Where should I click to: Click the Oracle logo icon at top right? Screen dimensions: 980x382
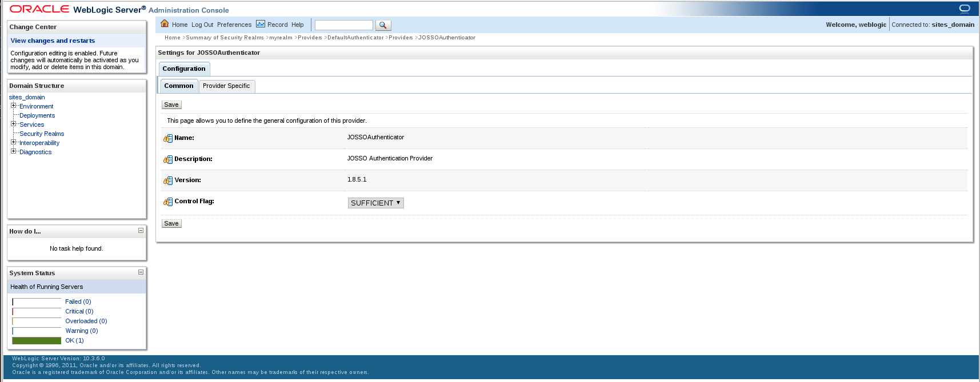tap(965, 8)
